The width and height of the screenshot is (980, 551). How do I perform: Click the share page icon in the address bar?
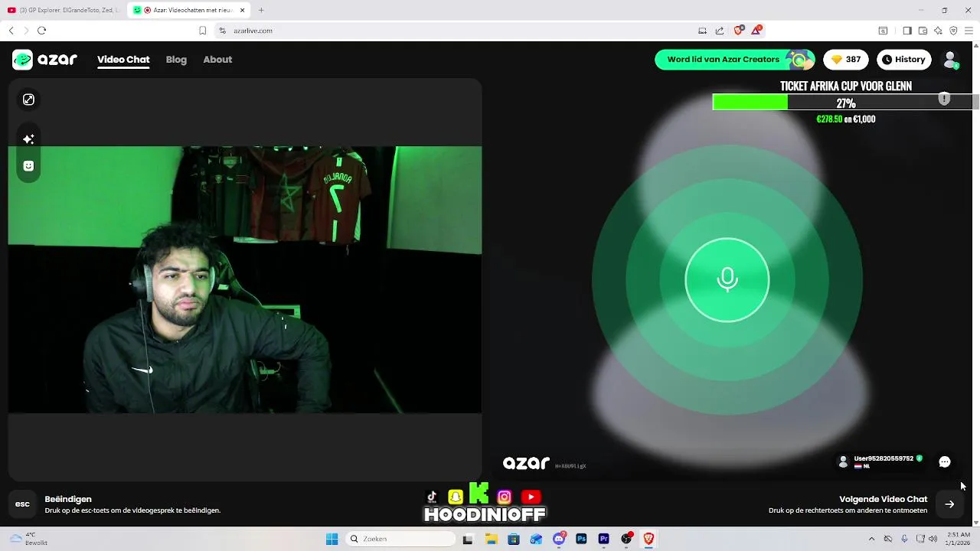(x=720, y=31)
